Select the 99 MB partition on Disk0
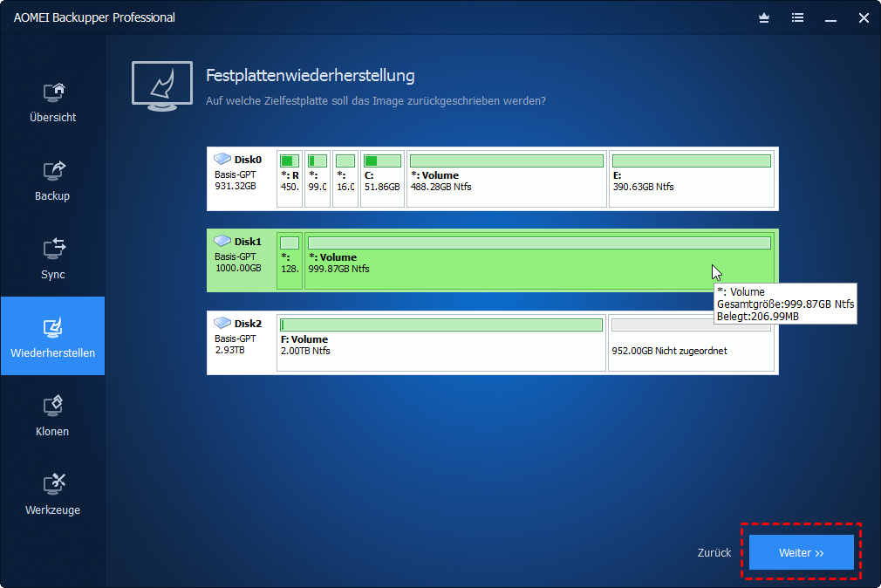The width and height of the screenshot is (881, 588). point(318,179)
